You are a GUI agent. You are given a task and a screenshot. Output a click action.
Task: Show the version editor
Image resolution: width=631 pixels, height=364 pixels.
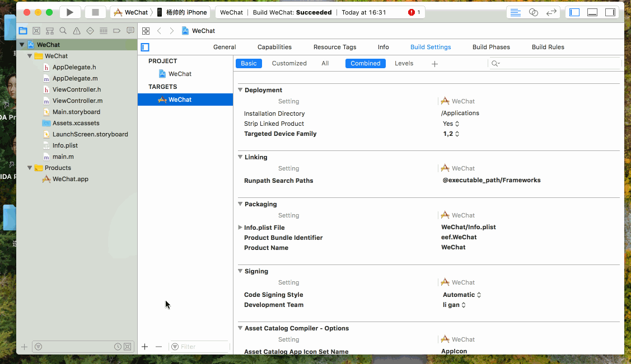tap(551, 12)
